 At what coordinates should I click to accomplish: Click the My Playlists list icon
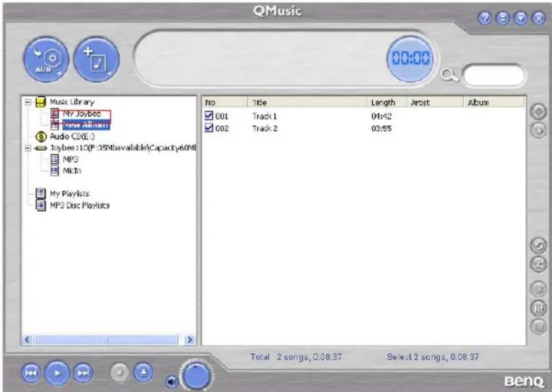coord(41,193)
